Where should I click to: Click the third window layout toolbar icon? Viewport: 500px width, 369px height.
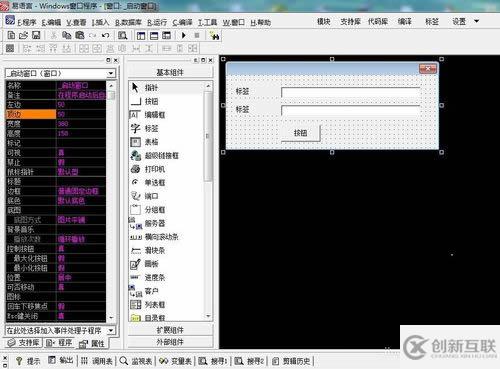pyautogui.click(x=166, y=35)
